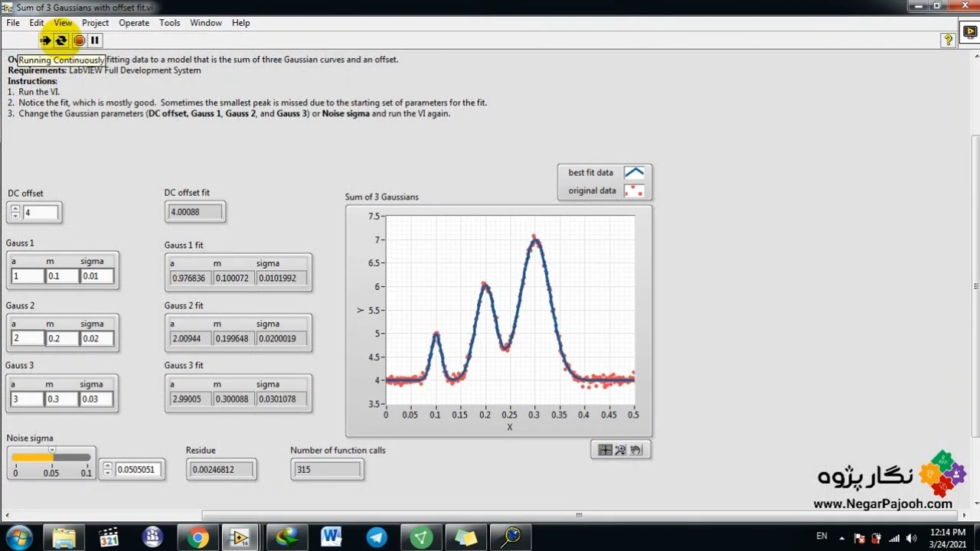Open Google Chrome from the taskbar
The image size is (980, 551).
198,537
